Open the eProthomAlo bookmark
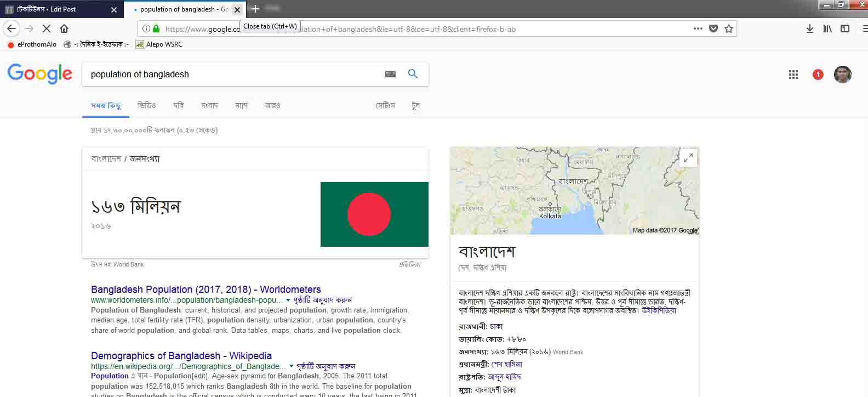This screenshot has height=397, width=868. pos(32,44)
